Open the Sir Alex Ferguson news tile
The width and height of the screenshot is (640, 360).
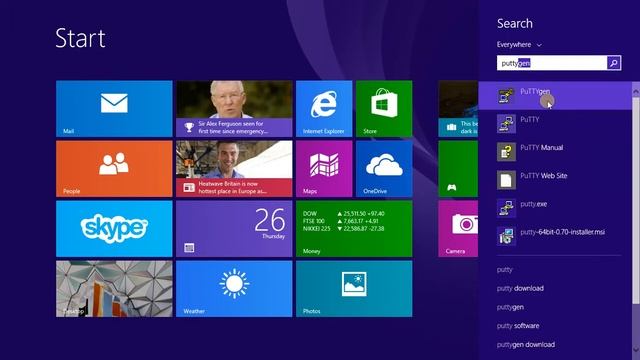(234, 109)
